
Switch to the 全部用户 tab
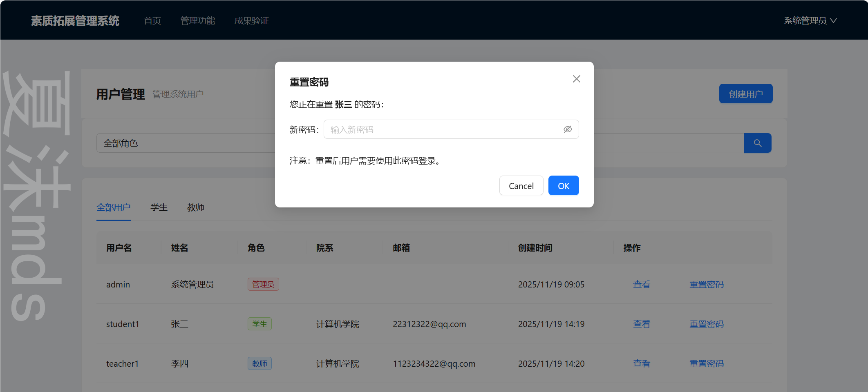coord(114,207)
